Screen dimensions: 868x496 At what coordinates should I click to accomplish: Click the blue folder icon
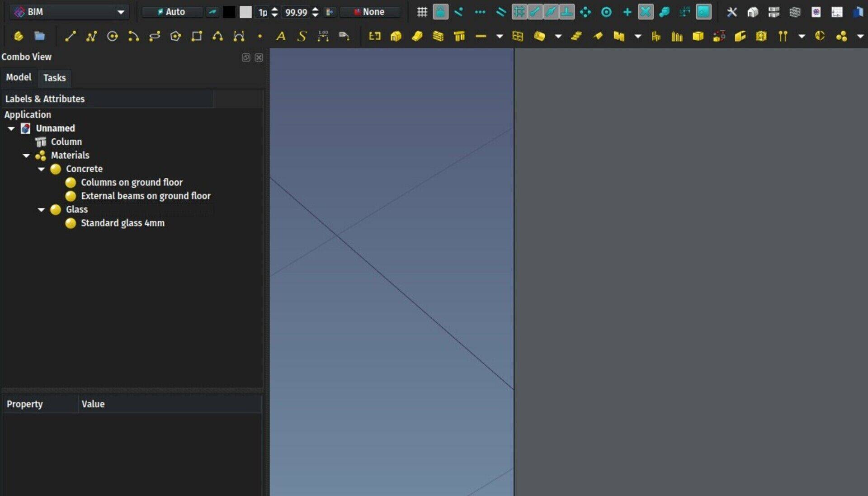[x=40, y=36]
